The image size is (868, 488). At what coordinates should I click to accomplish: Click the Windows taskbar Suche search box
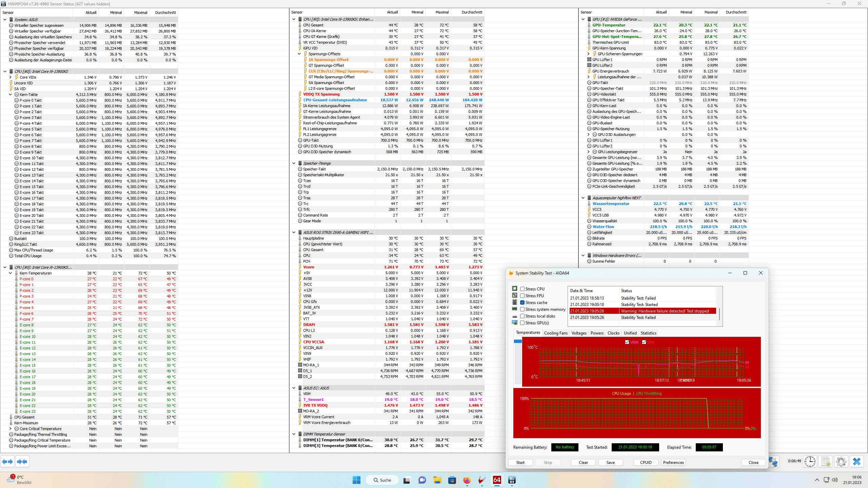click(x=381, y=480)
